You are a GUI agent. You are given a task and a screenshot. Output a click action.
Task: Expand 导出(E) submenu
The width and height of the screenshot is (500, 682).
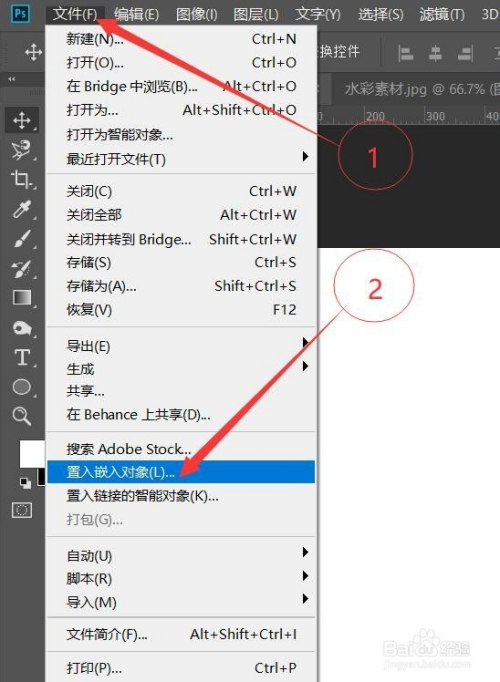(x=181, y=346)
